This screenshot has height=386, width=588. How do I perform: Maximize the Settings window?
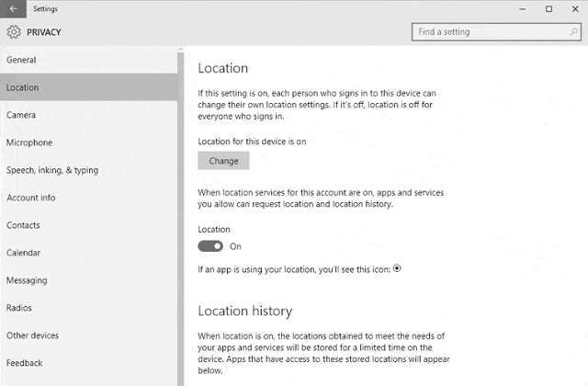coord(548,8)
